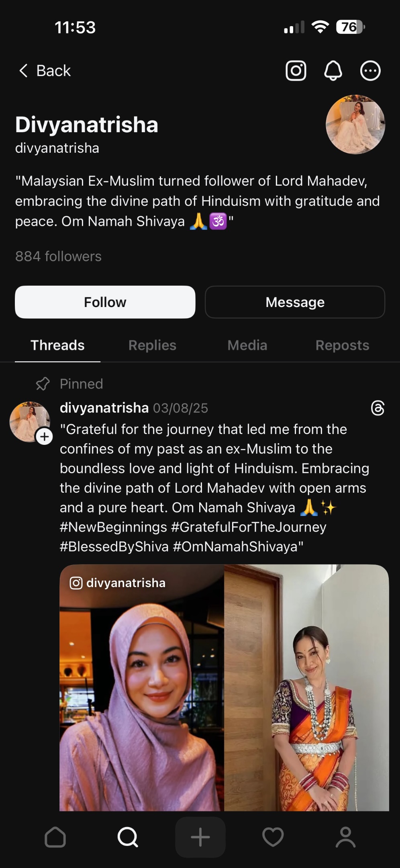
Task: Tap the notification bell icon
Action: pos(333,71)
